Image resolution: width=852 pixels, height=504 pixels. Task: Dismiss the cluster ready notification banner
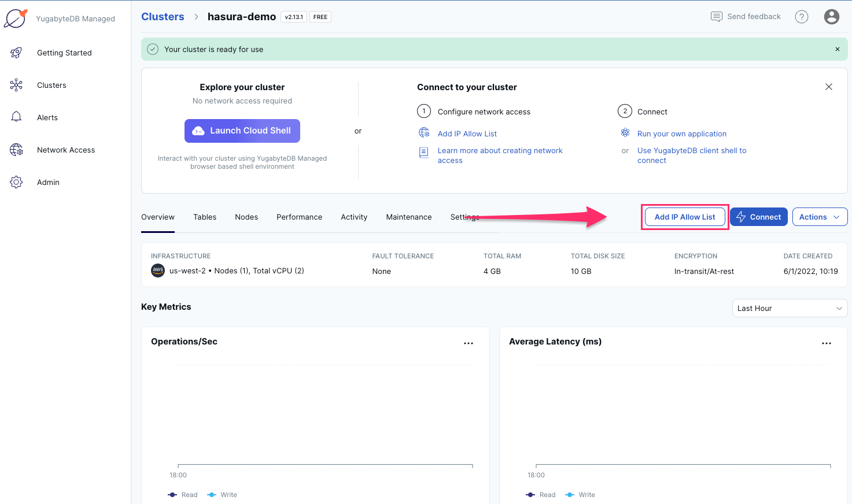(x=838, y=49)
